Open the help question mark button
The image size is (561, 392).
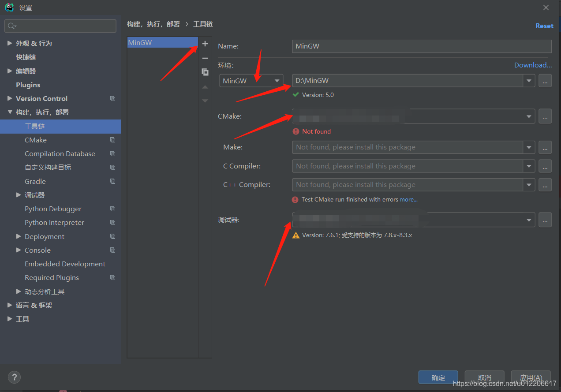pyautogui.click(x=14, y=377)
